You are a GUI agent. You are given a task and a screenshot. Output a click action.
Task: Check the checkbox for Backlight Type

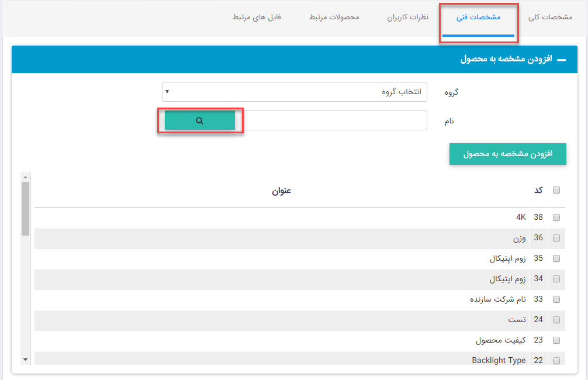tap(556, 360)
